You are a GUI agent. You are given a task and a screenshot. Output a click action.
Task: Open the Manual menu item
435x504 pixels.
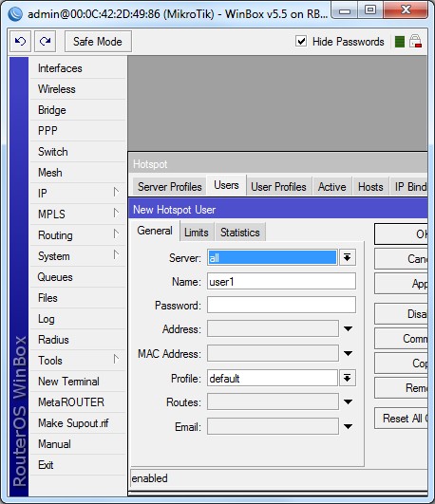tap(78, 444)
